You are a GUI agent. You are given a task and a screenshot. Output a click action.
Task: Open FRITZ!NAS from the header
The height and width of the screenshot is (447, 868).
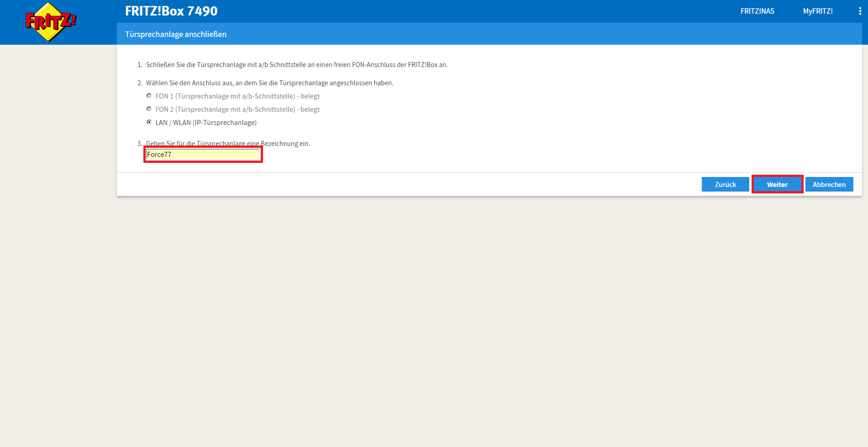pos(757,11)
